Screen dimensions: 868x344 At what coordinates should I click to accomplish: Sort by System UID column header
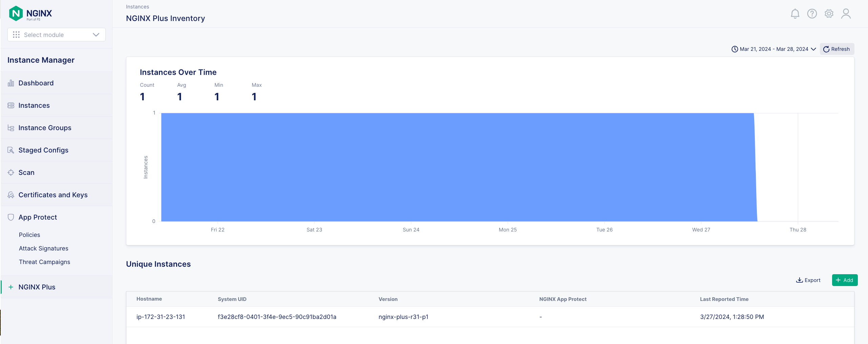(x=232, y=299)
